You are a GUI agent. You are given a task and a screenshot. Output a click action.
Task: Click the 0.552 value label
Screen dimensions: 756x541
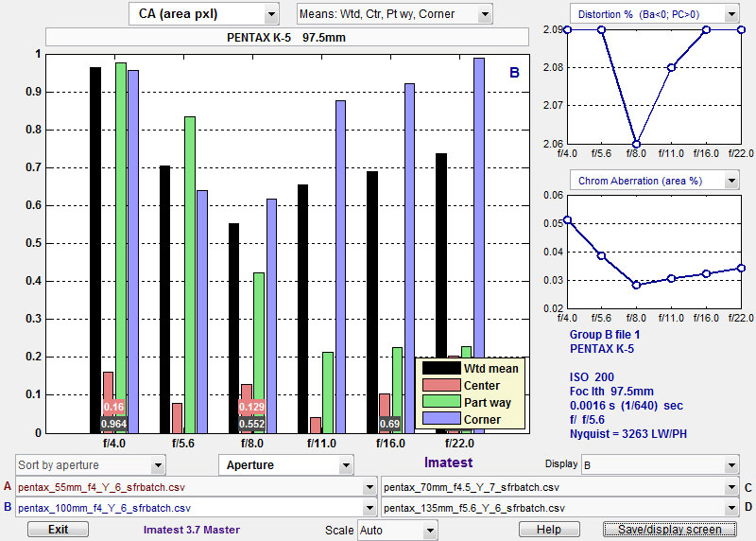[251, 425]
